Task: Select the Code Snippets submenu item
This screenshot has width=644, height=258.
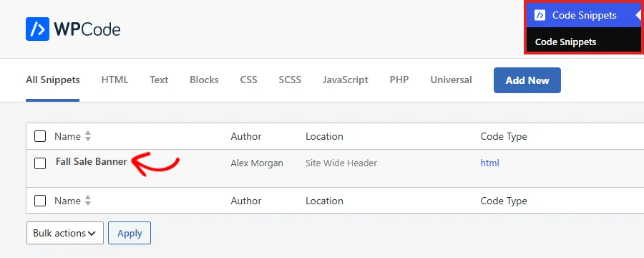Action: point(565,42)
